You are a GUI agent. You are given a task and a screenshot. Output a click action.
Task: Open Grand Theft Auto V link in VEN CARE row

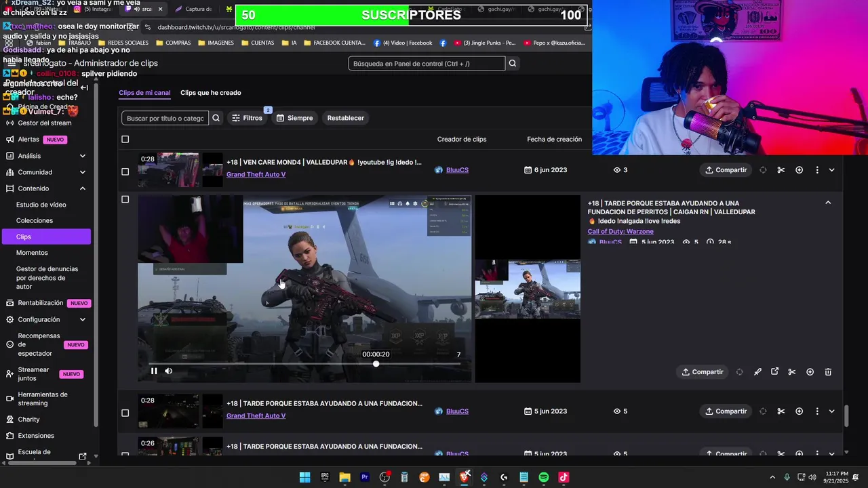(x=256, y=175)
